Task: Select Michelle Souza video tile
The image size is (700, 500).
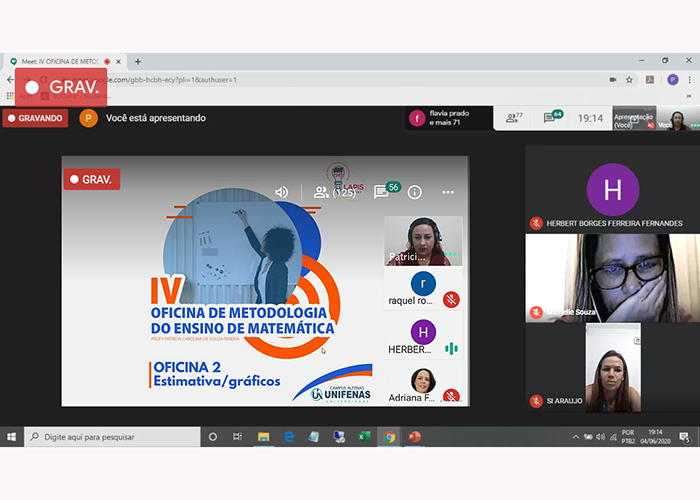Action: 612,278
